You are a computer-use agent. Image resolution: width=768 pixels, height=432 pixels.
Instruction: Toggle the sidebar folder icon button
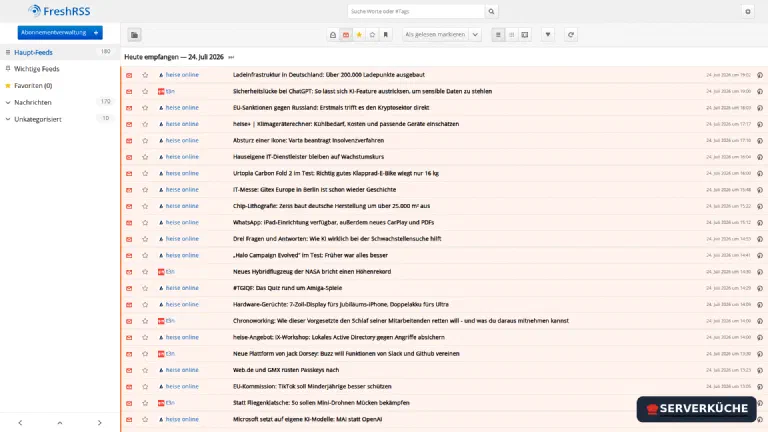pos(134,35)
